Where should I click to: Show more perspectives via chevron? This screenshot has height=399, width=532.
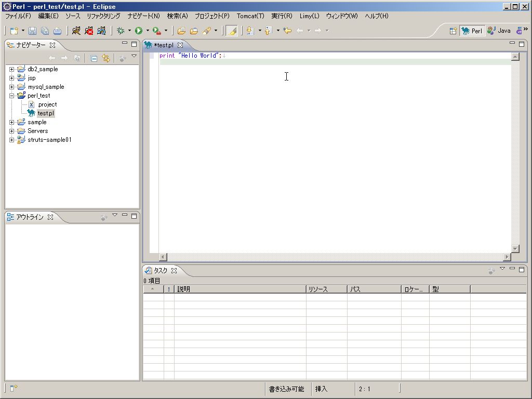(526, 29)
